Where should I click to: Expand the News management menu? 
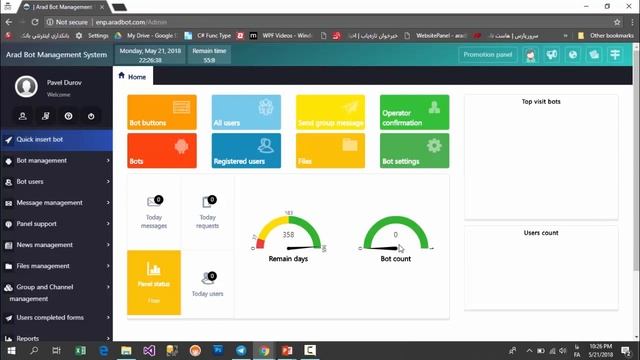point(56,245)
